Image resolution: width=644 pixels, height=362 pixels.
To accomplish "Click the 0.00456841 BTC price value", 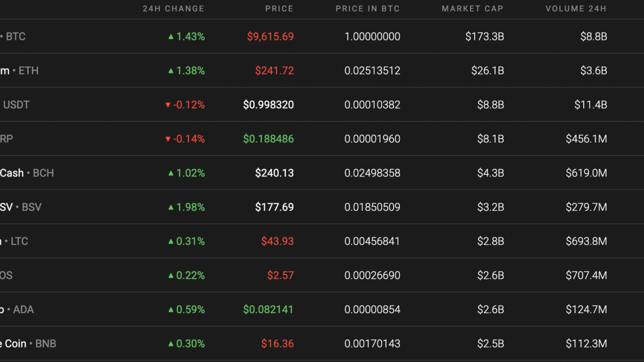I will [372, 241].
